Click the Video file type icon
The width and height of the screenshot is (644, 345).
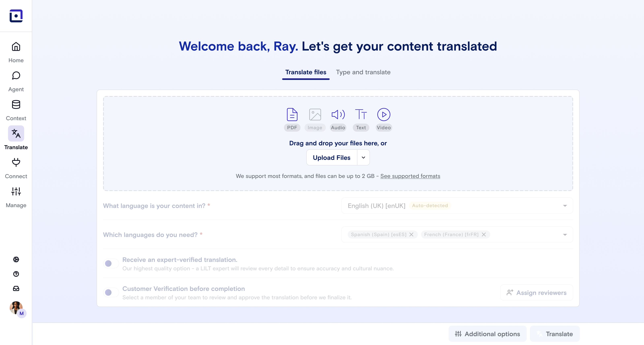point(384,115)
